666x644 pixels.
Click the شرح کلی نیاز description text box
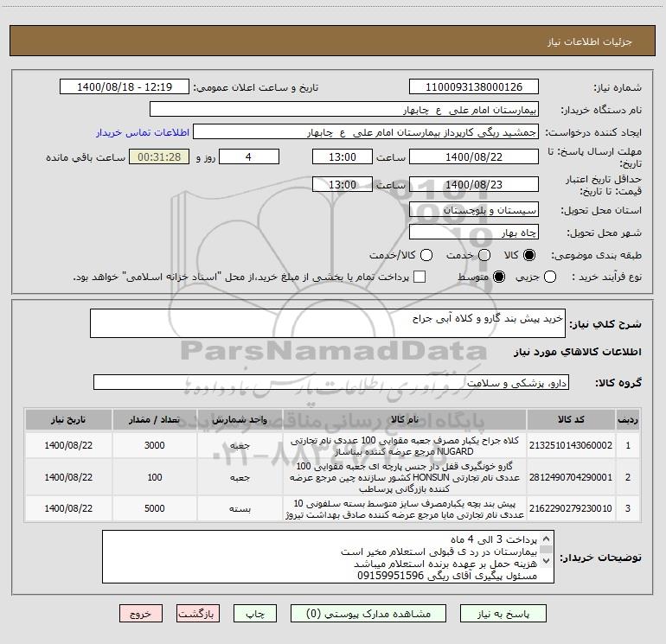328,323
